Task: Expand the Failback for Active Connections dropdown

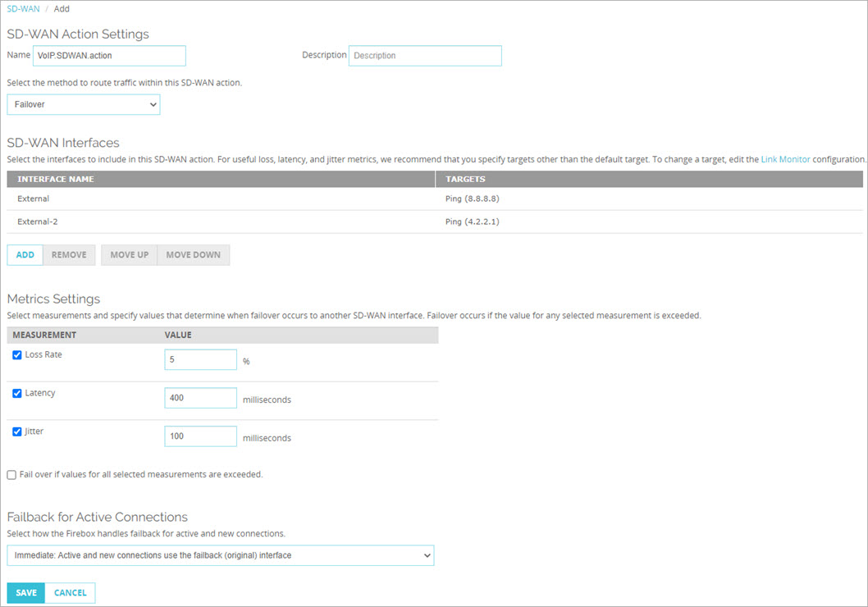Action: point(220,555)
